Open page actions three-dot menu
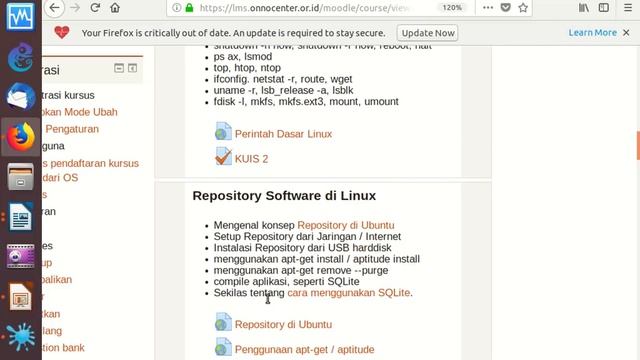Image resolution: width=640 pixels, height=360 pixels. point(488,8)
